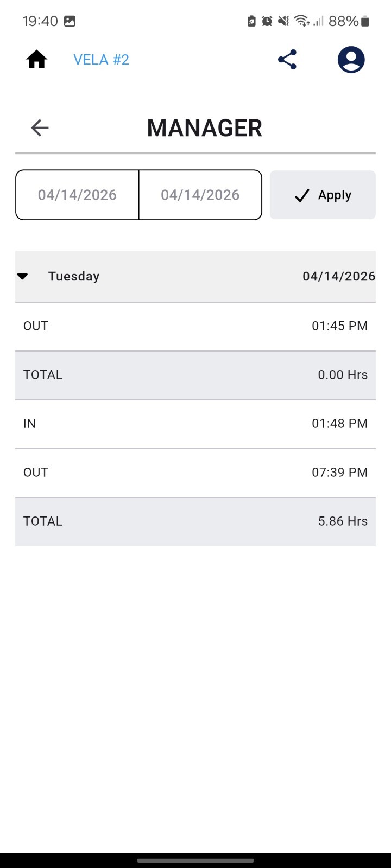Tap the muted sound status icon
Viewport: 391px width, 868px height.
tap(283, 21)
